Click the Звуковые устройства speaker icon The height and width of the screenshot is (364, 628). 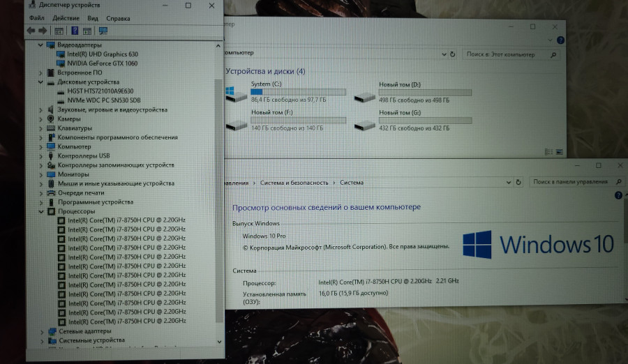pos(50,109)
